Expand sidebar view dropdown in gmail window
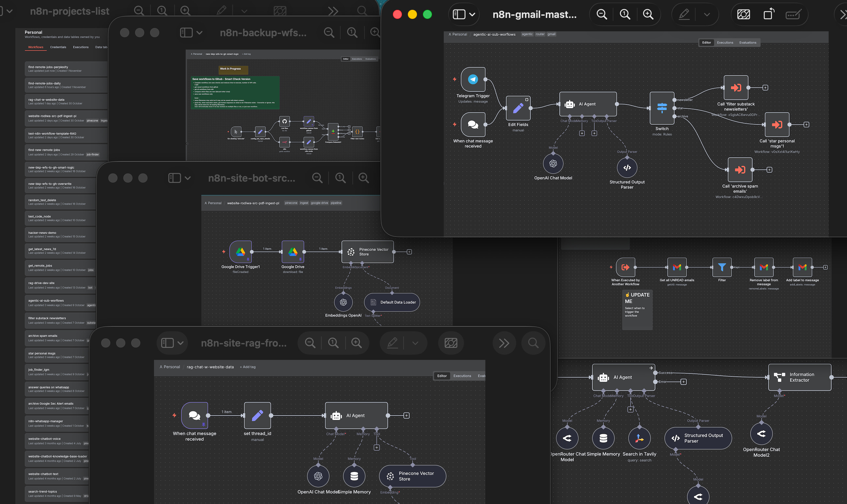 472,15
